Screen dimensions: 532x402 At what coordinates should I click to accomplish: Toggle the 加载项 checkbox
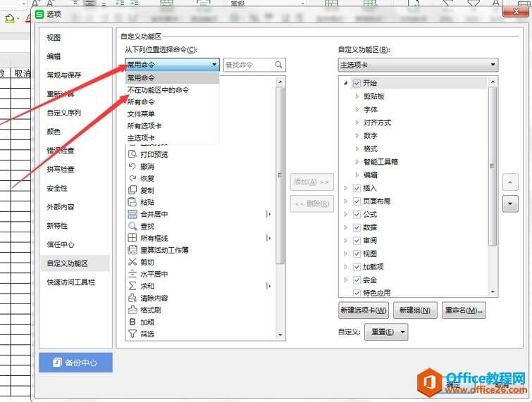pyautogui.click(x=357, y=267)
